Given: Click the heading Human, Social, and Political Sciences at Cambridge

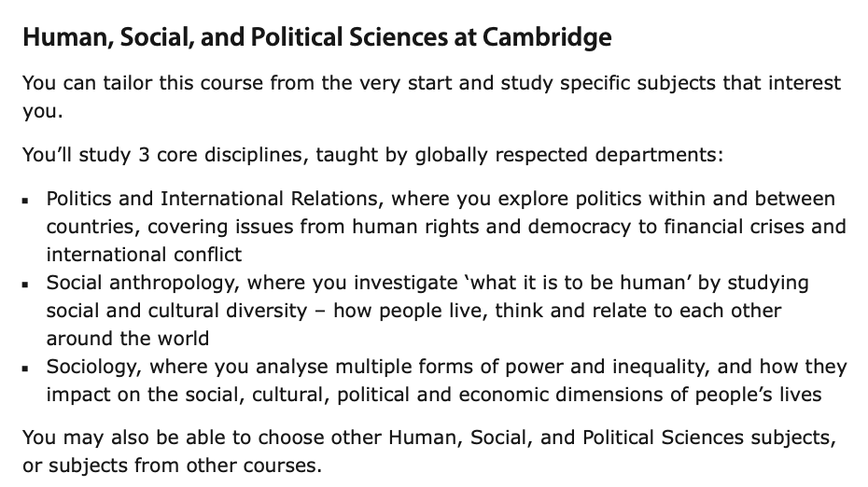Looking at the screenshot, I should (317, 38).
